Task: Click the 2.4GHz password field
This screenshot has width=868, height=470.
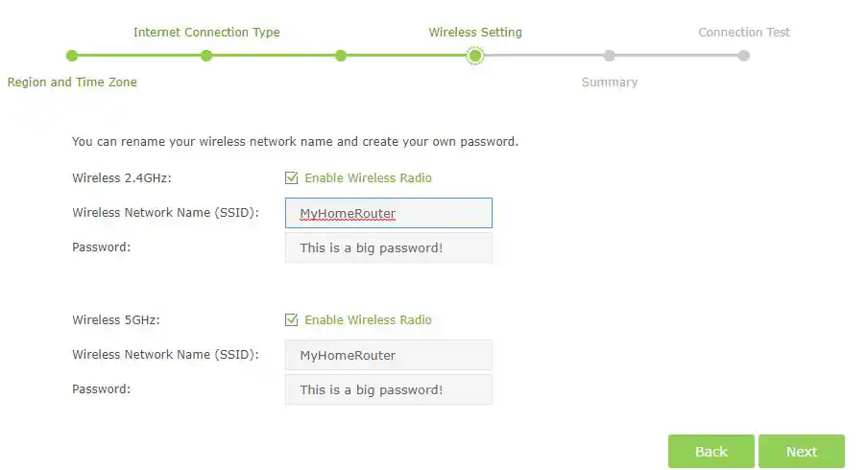Action: click(389, 247)
